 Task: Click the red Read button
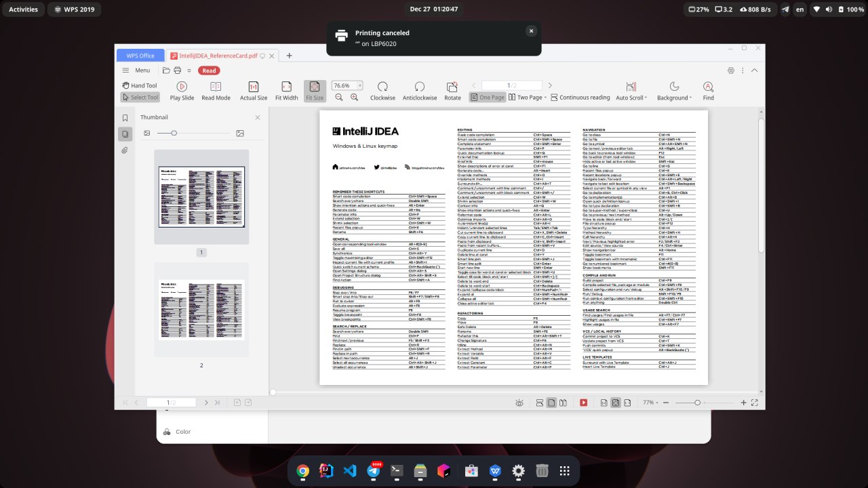pos(209,70)
